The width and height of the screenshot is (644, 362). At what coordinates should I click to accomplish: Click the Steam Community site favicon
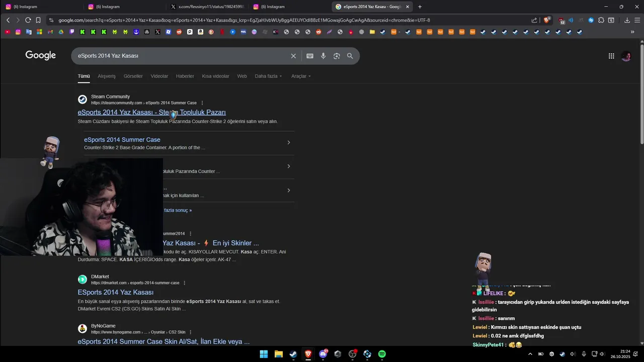tap(83, 100)
